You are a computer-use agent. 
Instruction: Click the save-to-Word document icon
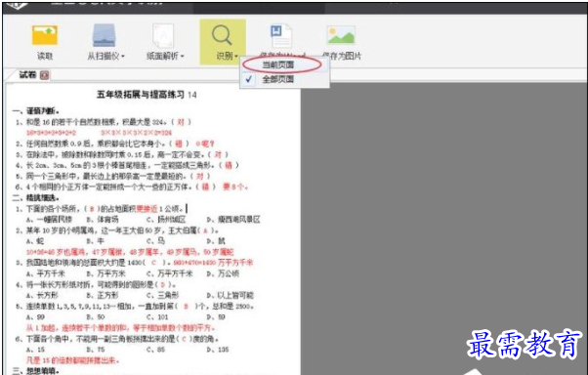click(281, 35)
